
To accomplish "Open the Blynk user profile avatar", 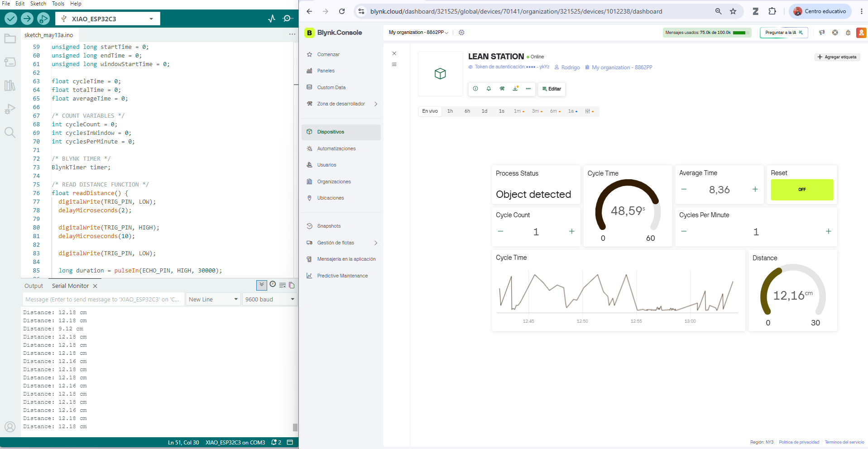I will point(861,33).
